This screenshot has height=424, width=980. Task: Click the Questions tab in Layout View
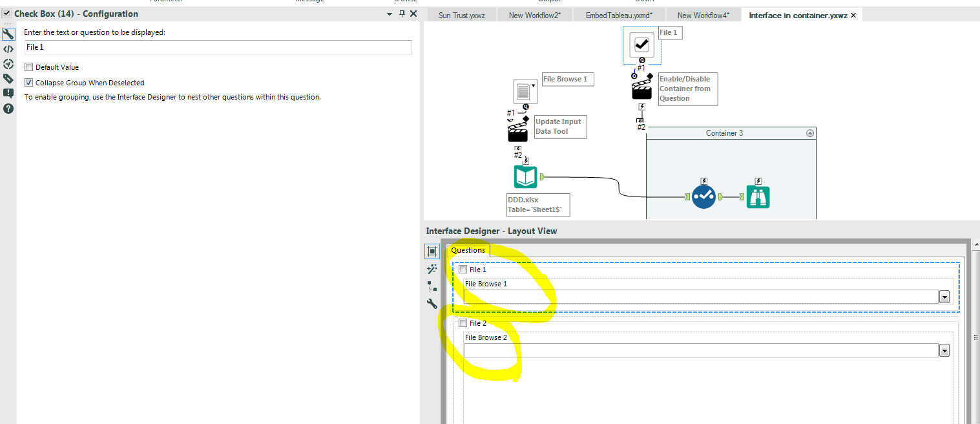click(468, 250)
